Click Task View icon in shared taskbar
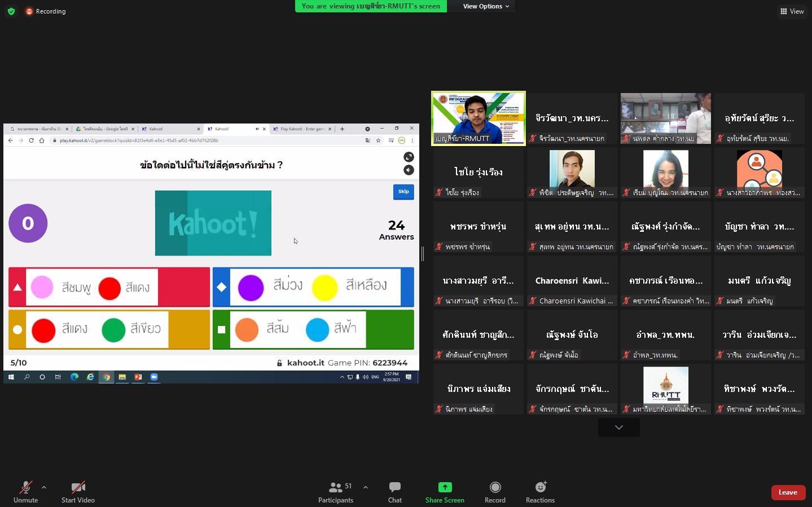This screenshot has height=507, width=812. tap(58, 377)
